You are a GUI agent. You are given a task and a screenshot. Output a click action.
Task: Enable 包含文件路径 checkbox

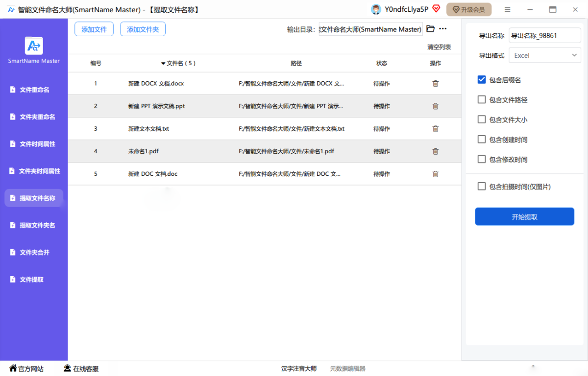(x=481, y=100)
